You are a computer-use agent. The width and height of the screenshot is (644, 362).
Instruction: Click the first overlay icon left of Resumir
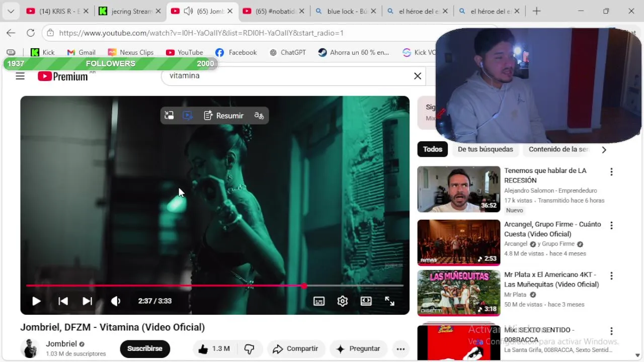[x=169, y=116]
